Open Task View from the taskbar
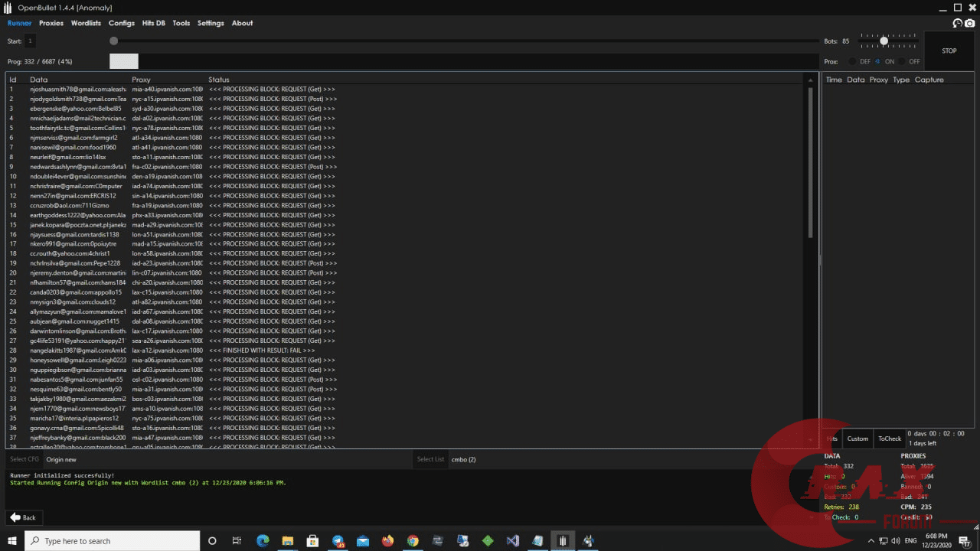This screenshot has width=980, height=551. [x=237, y=541]
